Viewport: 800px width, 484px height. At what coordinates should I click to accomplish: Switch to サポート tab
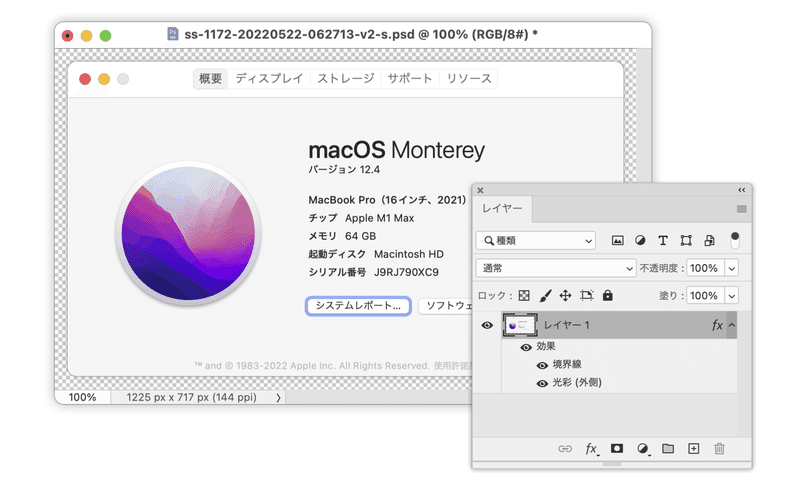coord(410,79)
